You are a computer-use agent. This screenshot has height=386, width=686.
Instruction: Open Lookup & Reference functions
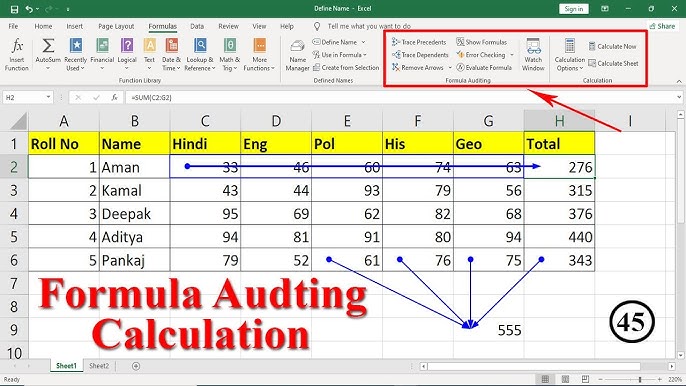click(x=200, y=54)
